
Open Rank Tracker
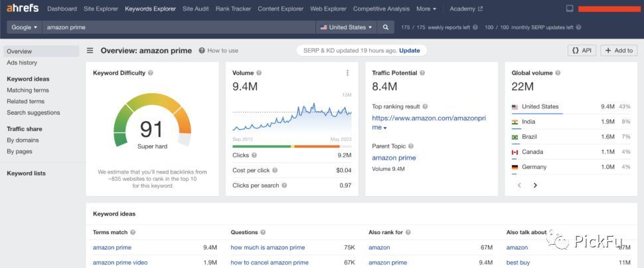[x=233, y=9]
